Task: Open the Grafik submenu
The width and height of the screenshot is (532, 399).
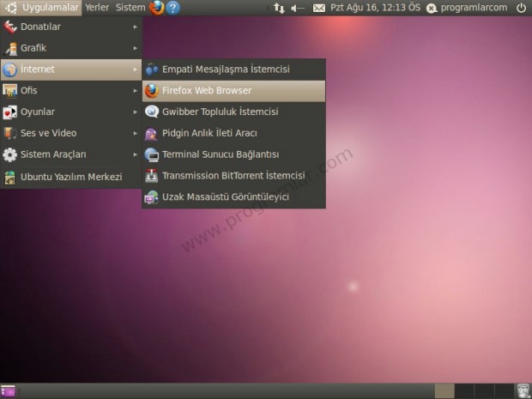Action: tap(71, 48)
